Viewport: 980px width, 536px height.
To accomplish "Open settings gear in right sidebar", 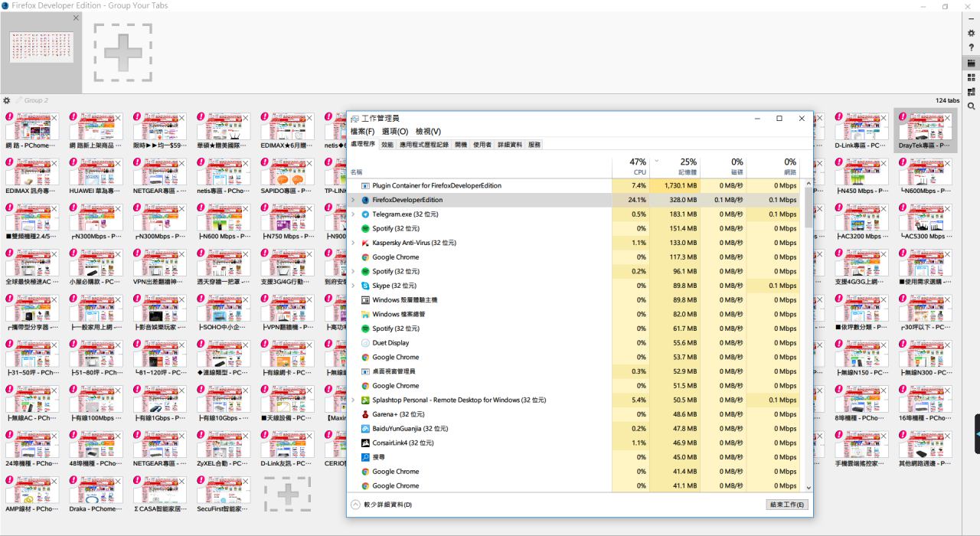I will 972,33.
